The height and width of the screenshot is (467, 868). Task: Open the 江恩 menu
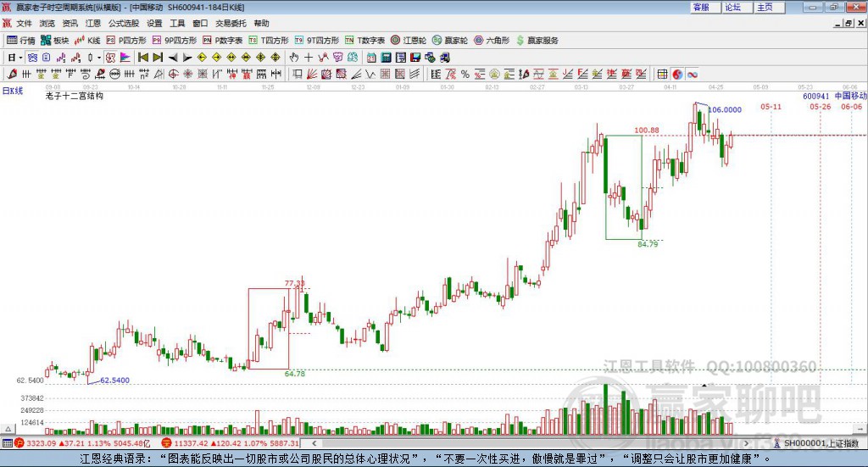93,23
